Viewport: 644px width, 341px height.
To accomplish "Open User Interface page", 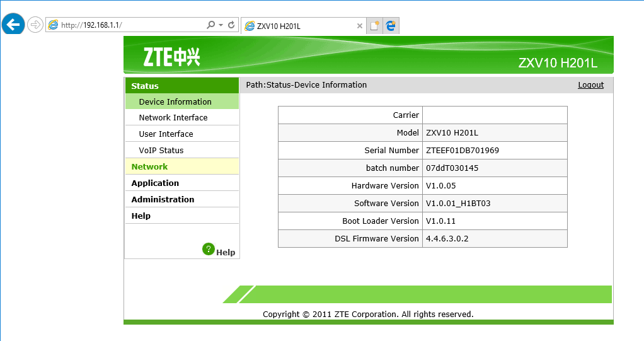I will pos(182,134).
